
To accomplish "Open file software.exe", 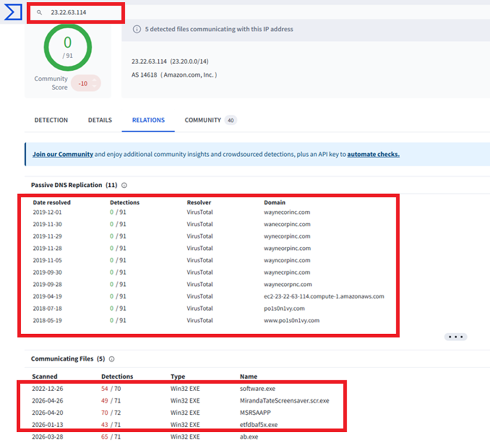I will tap(258, 389).
